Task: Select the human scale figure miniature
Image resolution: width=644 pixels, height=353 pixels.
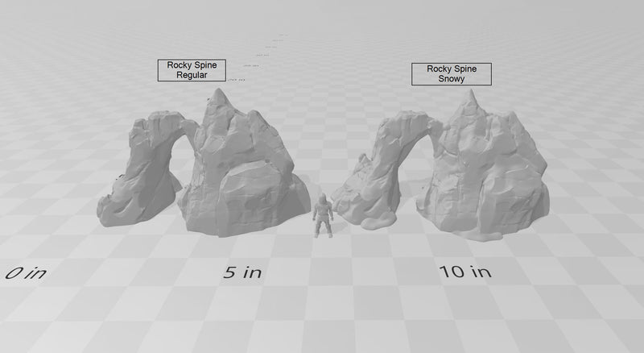Action: (323, 216)
